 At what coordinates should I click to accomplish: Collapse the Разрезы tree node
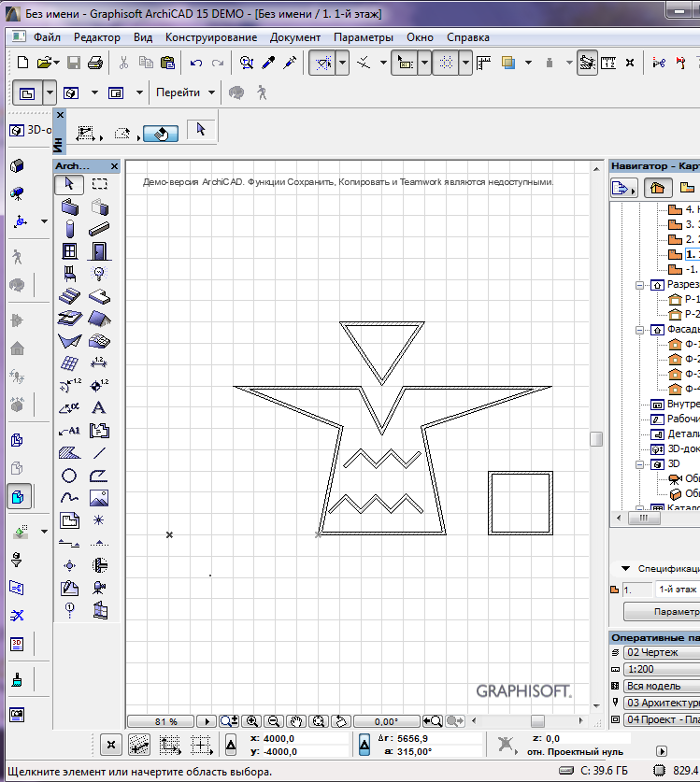coord(639,285)
